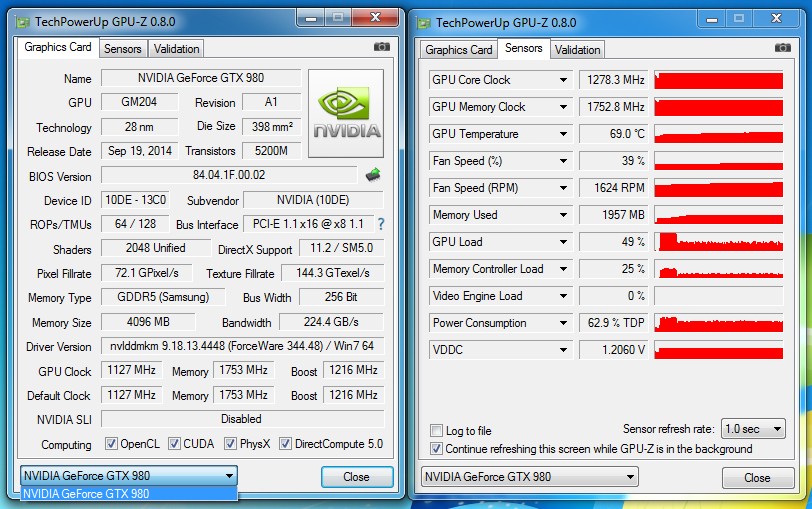Click the Memory Size 4096 MB field
This screenshot has width=812, height=509.
[148, 322]
